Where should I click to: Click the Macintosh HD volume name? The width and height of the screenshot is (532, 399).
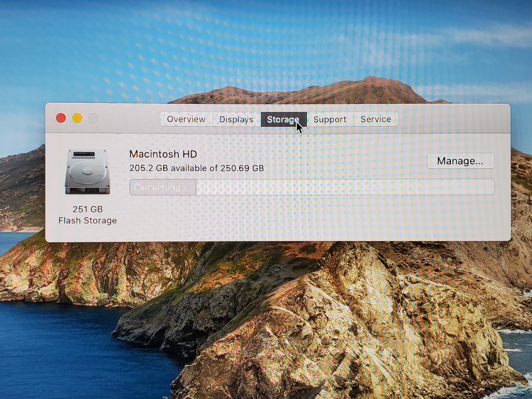point(163,154)
